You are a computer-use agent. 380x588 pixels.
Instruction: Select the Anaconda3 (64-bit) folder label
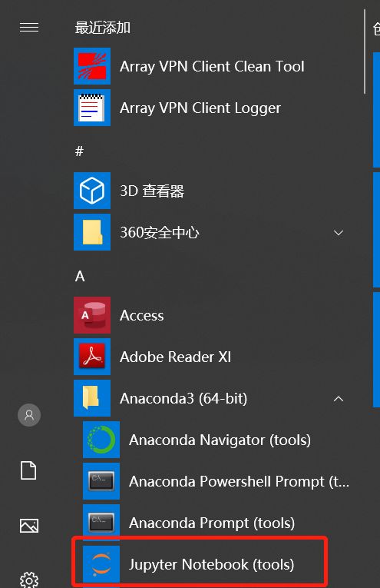pyautogui.click(x=183, y=398)
